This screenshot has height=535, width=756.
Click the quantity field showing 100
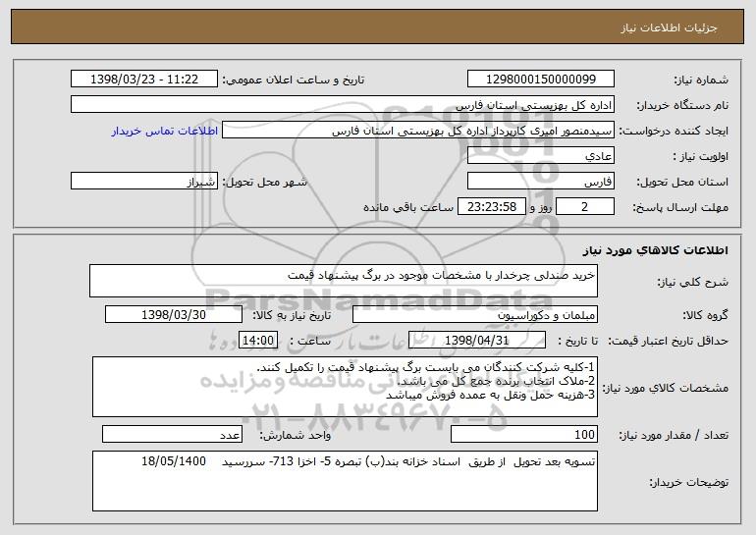[524, 434]
